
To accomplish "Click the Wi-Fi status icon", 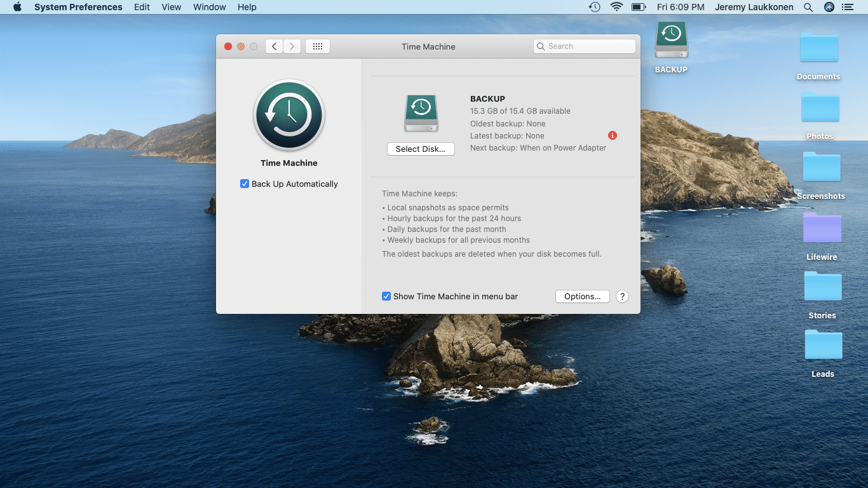I will 616,7.
